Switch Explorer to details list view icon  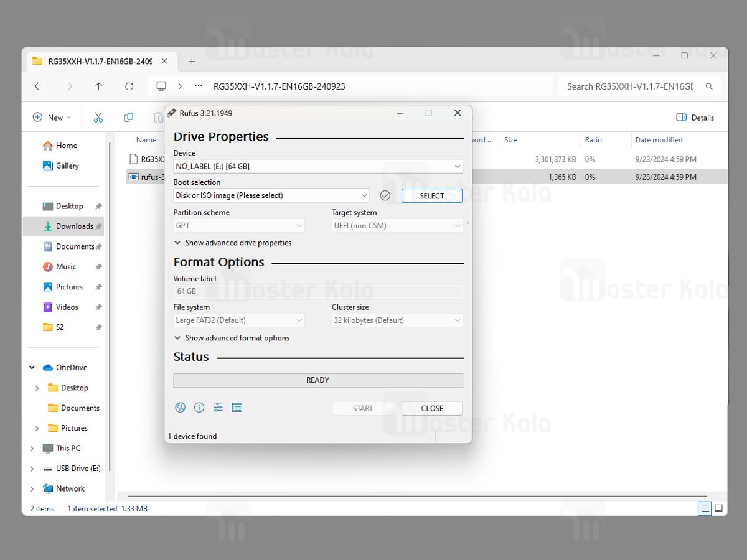[705, 508]
